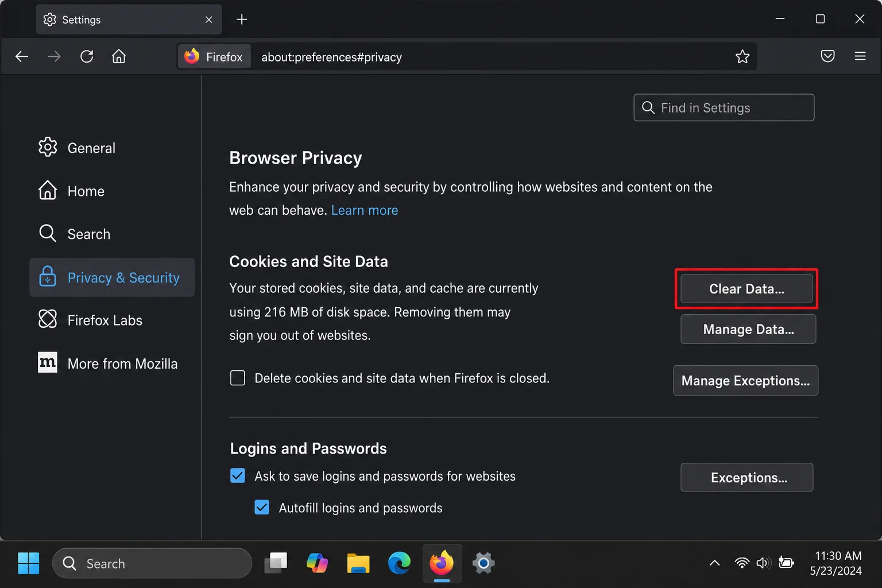Click the padlock icon beside Privacy & Security
882x588 pixels.
(x=47, y=277)
